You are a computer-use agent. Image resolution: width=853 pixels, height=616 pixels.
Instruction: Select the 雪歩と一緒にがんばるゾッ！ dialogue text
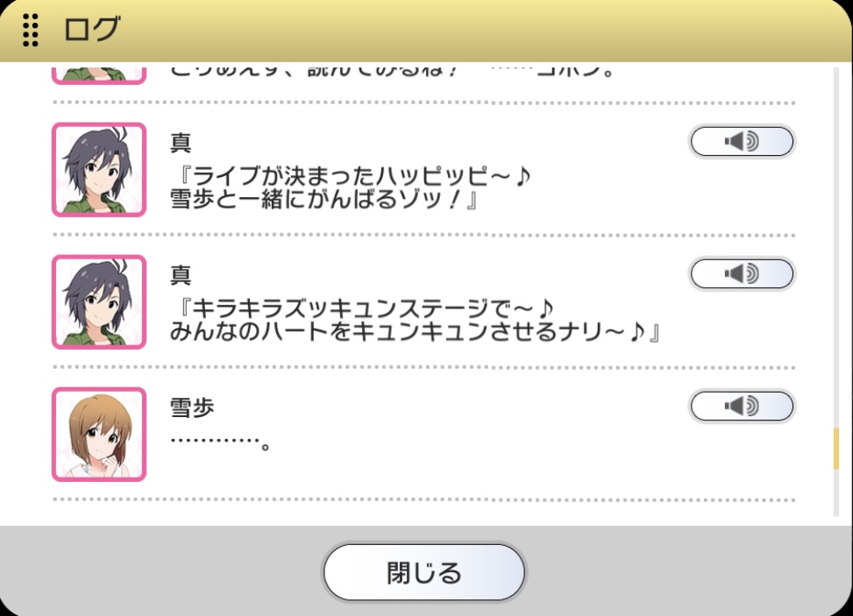tap(324, 200)
